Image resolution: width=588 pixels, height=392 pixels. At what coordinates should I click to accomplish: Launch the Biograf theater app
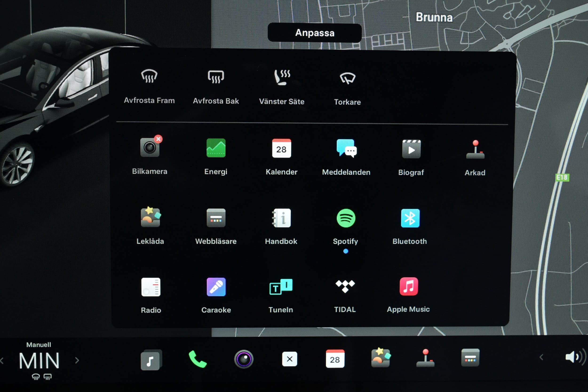tap(411, 149)
